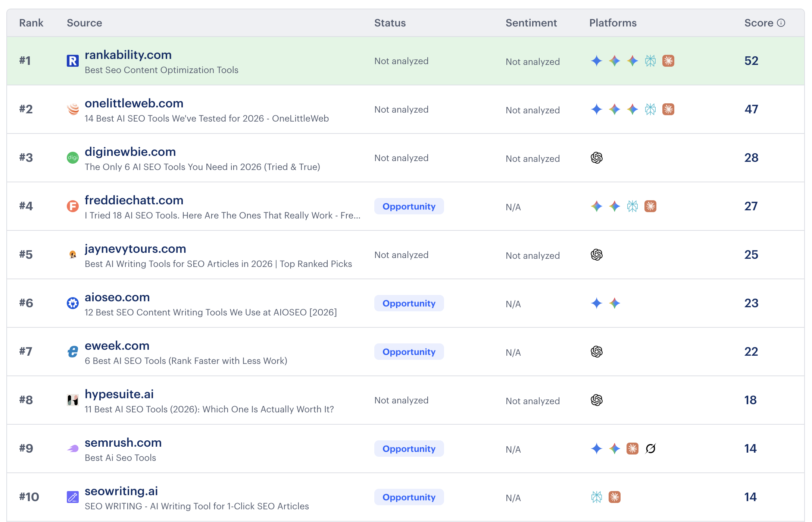This screenshot has height=522, width=812.
Task: Open the seowriting.ai source link
Action: (x=121, y=491)
